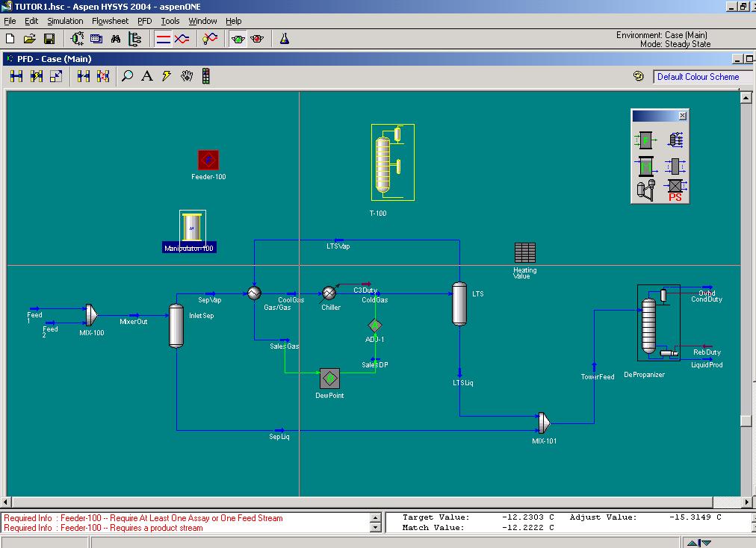Click the TowerFeed stream label
Viewport: 756px width, 548px height.
coord(598,377)
